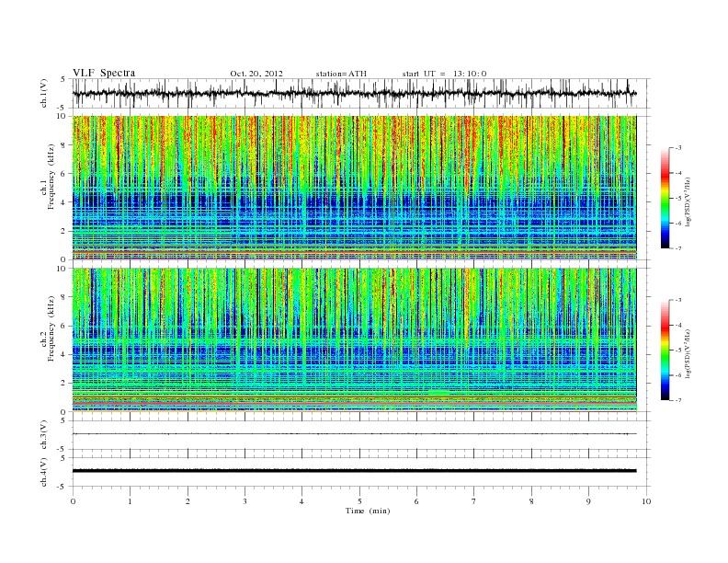
Task: Click the "ch.4(V)" axis label
Action: pyautogui.click(x=44, y=472)
